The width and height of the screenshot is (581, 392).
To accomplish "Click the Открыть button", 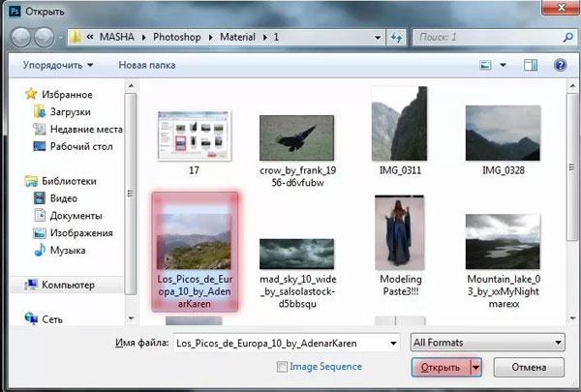I will (441, 368).
